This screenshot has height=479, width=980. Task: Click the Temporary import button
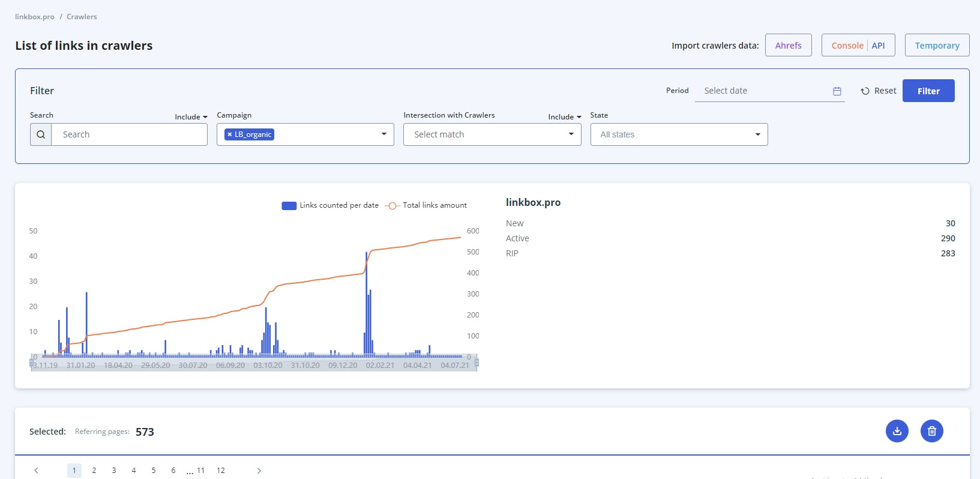pos(937,45)
